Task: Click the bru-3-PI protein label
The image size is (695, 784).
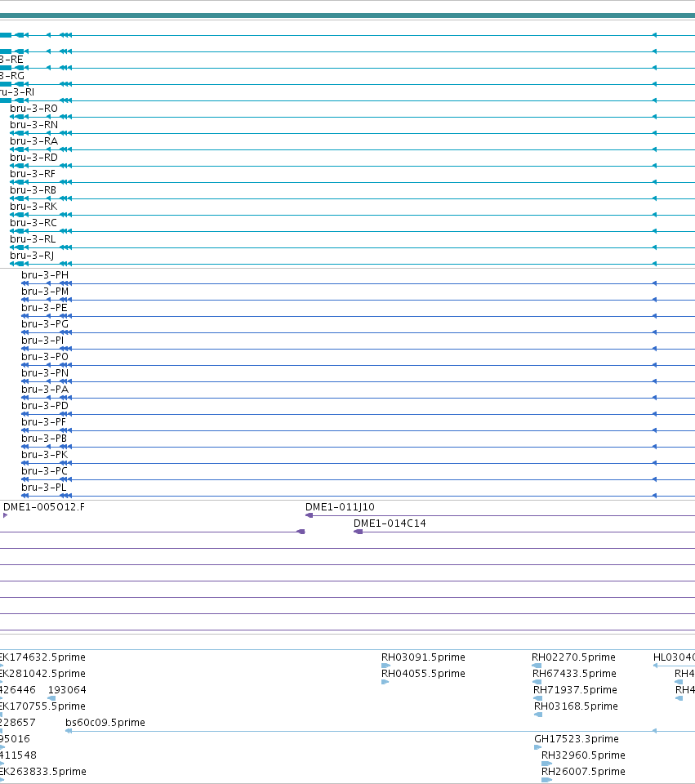Action: [43, 341]
